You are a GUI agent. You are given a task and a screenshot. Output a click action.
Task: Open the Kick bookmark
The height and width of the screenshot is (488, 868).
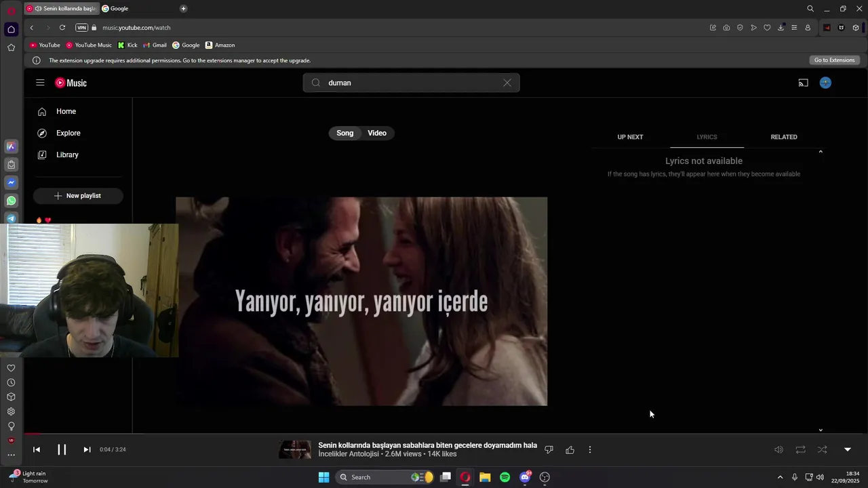coord(127,45)
